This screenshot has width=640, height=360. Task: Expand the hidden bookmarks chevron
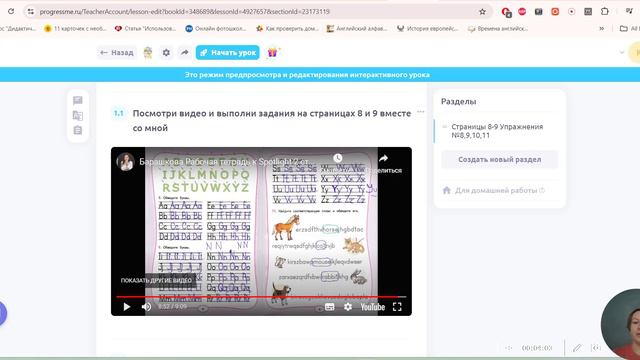click(x=601, y=29)
